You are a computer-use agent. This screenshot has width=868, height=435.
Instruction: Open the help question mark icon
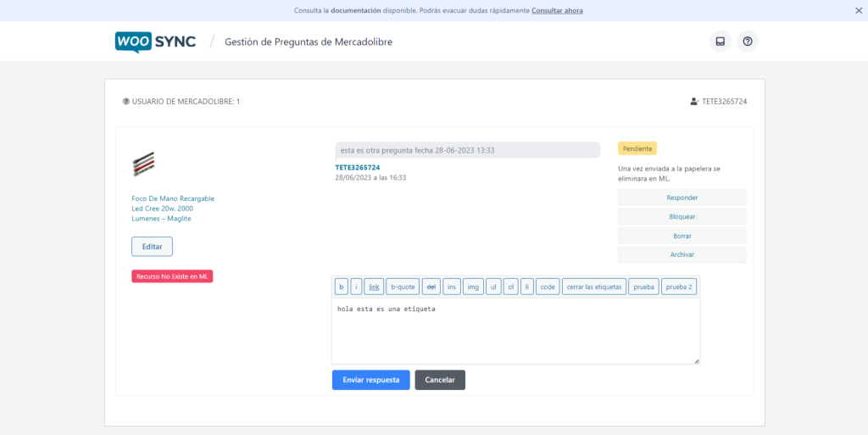747,42
